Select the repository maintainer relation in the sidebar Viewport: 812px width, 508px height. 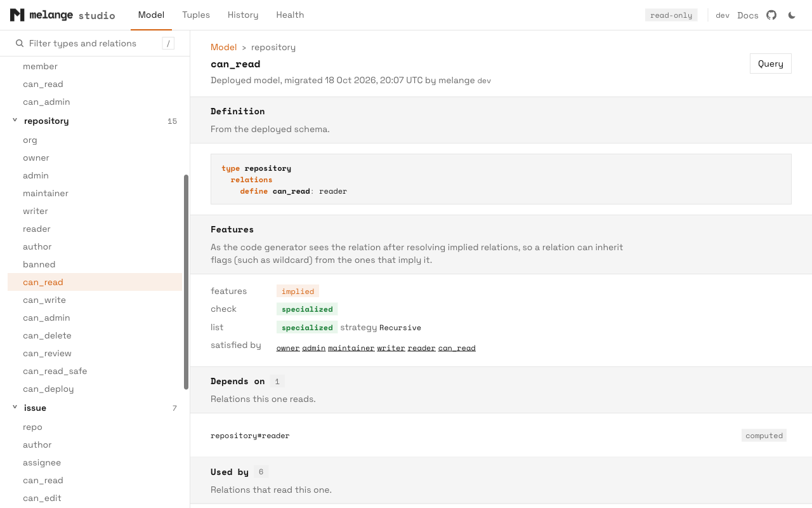coord(95,193)
